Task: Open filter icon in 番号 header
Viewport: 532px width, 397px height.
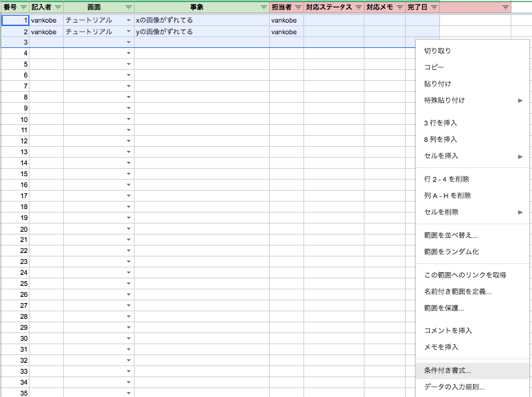Action: [23, 8]
